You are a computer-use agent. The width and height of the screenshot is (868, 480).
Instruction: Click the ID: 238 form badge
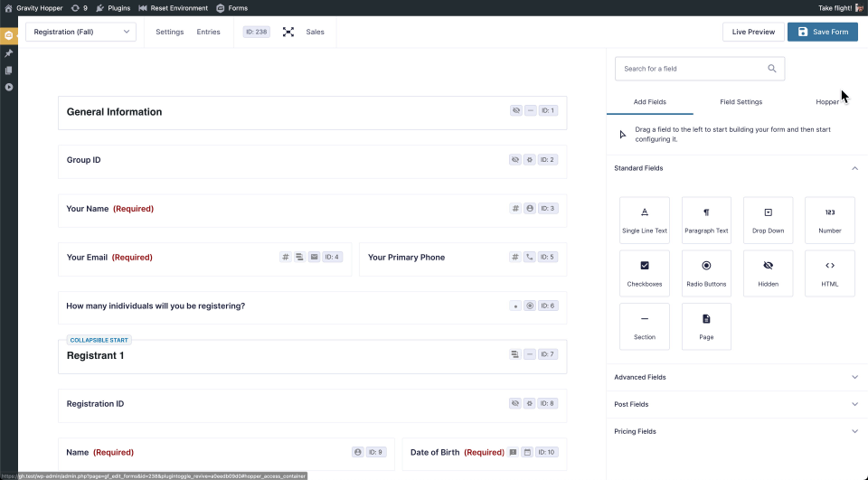[256, 33]
